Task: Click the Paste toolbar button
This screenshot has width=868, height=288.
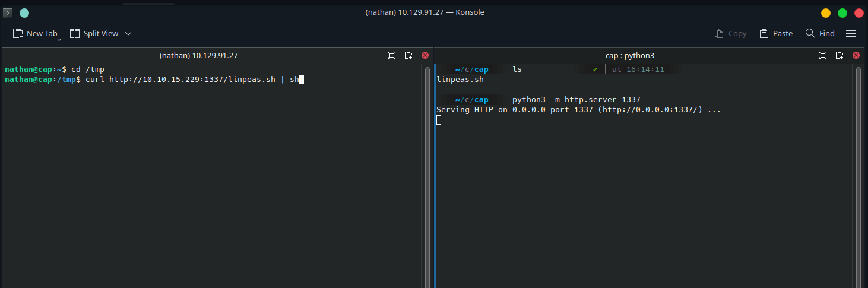Action: point(776,34)
